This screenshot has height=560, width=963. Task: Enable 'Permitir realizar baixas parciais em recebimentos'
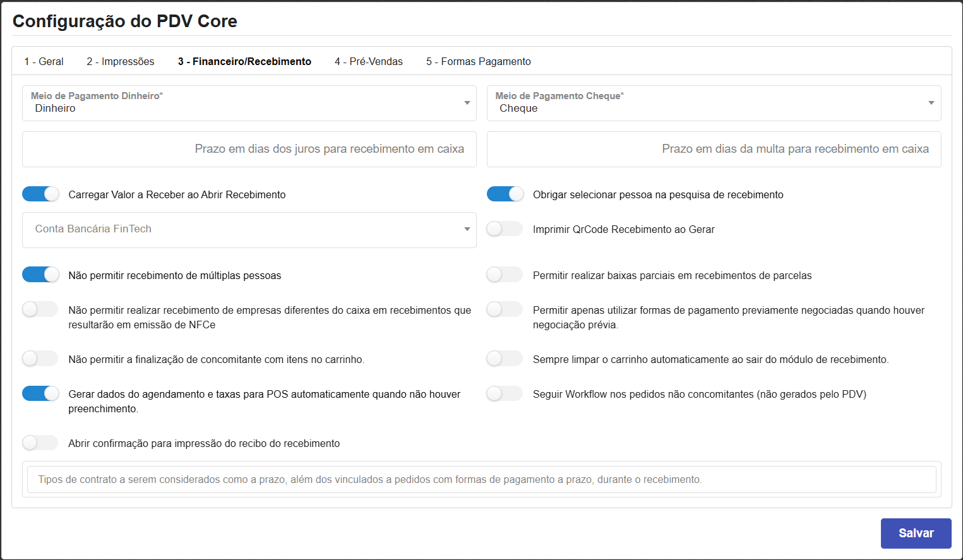pos(504,274)
